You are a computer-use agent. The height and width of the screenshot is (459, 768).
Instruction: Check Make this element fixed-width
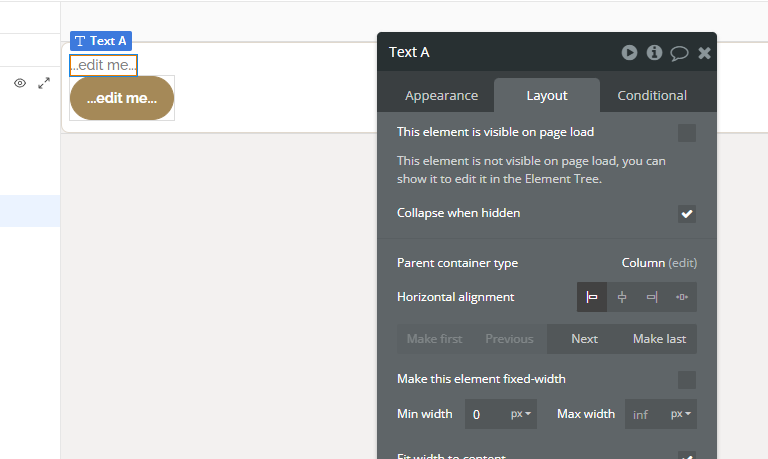(x=687, y=380)
